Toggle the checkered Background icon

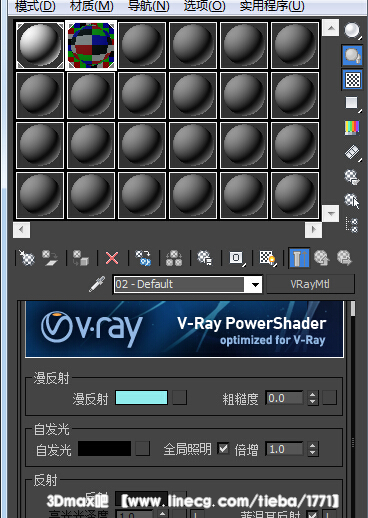(352, 80)
